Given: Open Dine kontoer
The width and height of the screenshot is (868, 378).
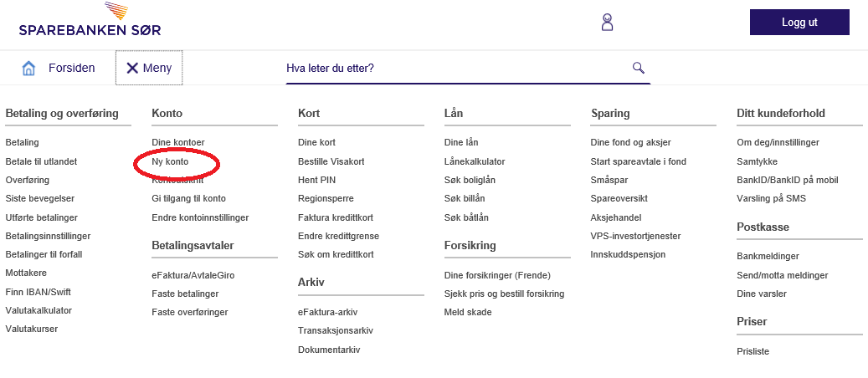Looking at the screenshot, I should click(177, 143).
